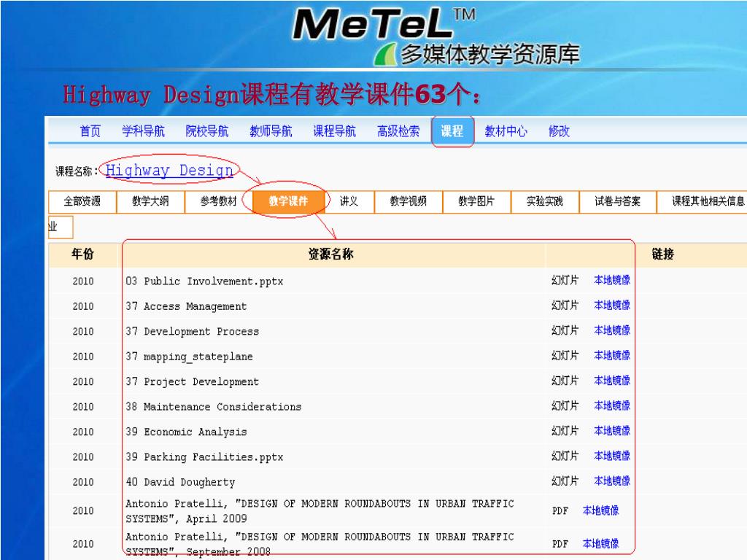Open 本地镜像 link for Maintenance Considerations
This screenshot has height=560, width=747.
[x=612, y=406]
